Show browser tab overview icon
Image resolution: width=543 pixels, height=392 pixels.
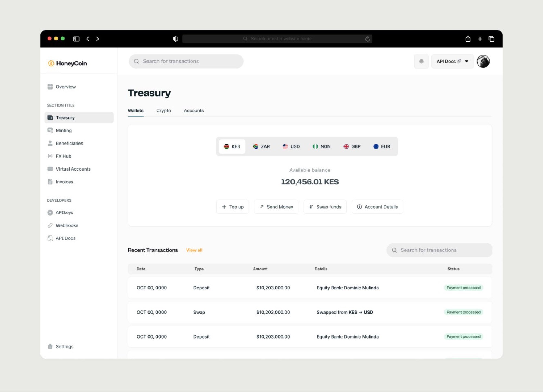pyautogui.click(x=491, y=39)
